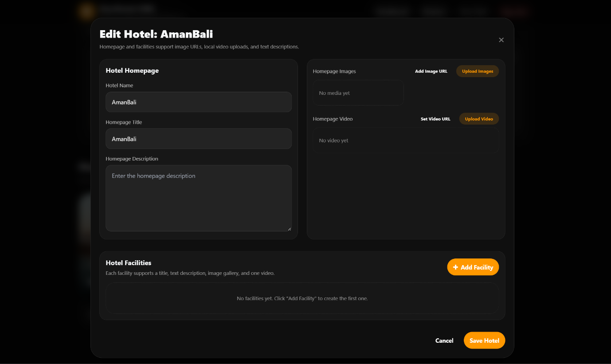Cancel editing the hotel

(444, 341)
